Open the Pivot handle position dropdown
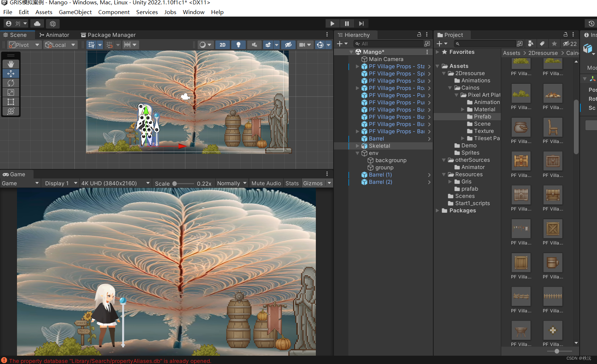This screenshot has height=364, width=597. (x=25, y=45)
